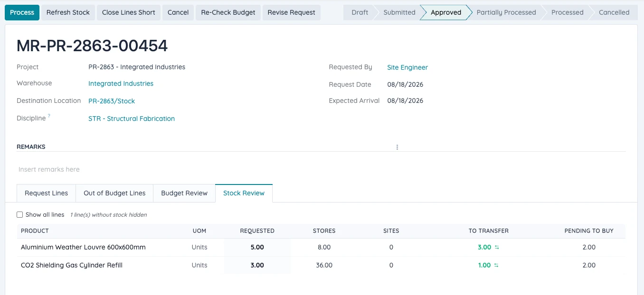Click the Sites value in the Aluminium Louvre row

pyautogui.click(x=391, y=247)
